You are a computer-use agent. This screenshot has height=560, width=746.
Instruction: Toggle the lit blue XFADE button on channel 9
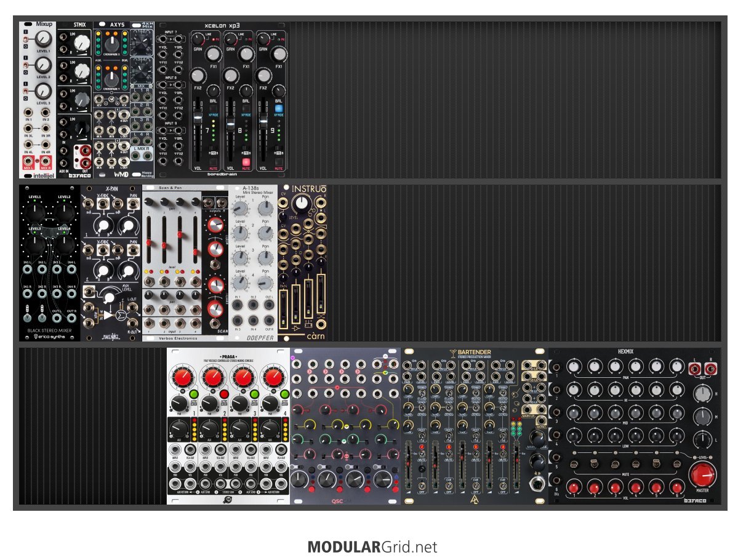coord(279,107)
